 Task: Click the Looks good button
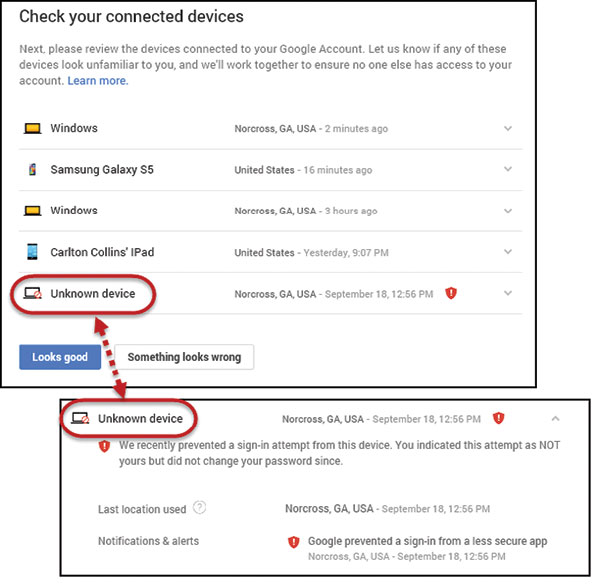(x=60, y=357)
